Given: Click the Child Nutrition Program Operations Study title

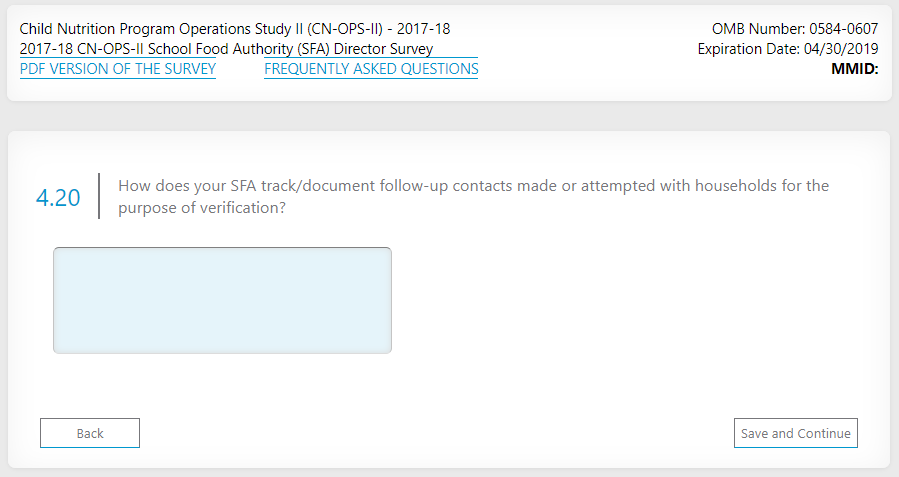Looking at the screenshot, I should (235, 29).
